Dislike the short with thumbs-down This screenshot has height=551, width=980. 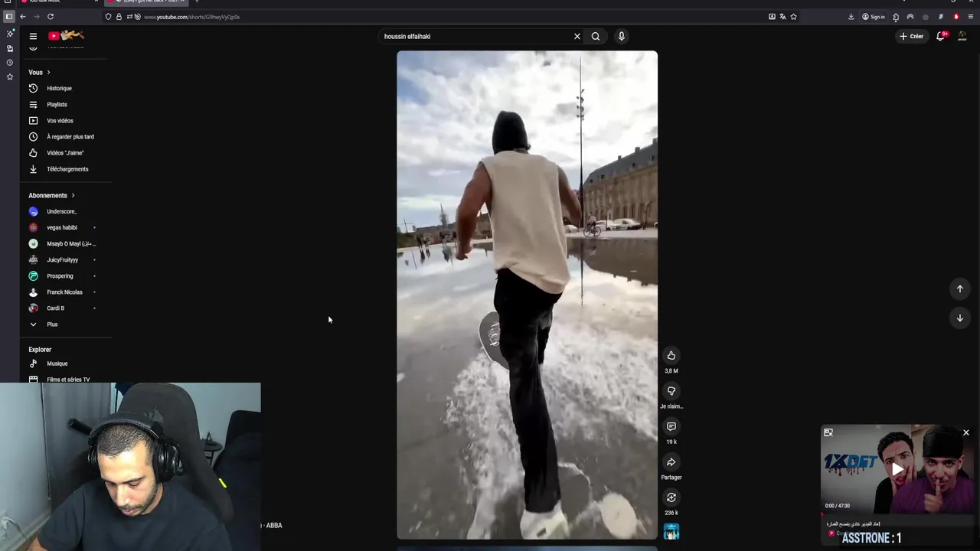tap(671, 391)
